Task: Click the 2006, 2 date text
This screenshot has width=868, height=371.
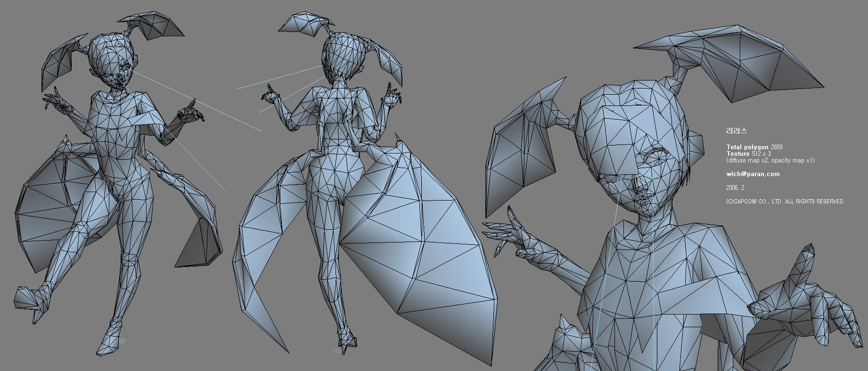Action: (735, 187)
